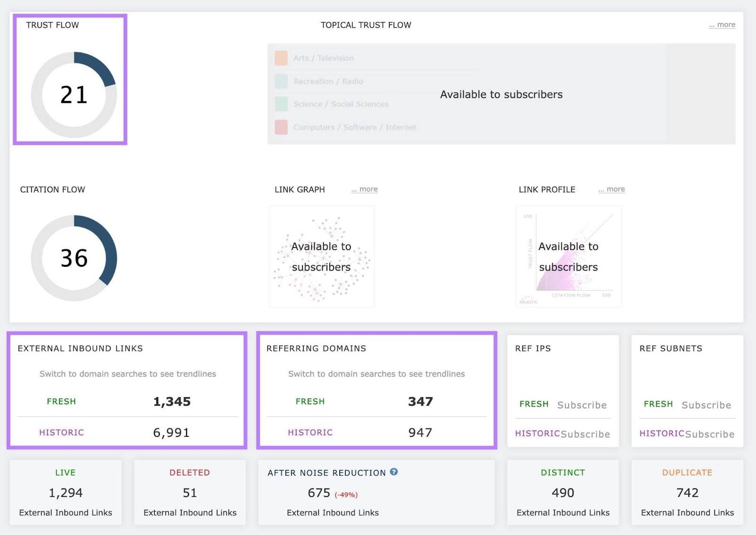Click Subscribe next to Ref Subnets Fresh
756x535 pixels.
pos(706,405)
